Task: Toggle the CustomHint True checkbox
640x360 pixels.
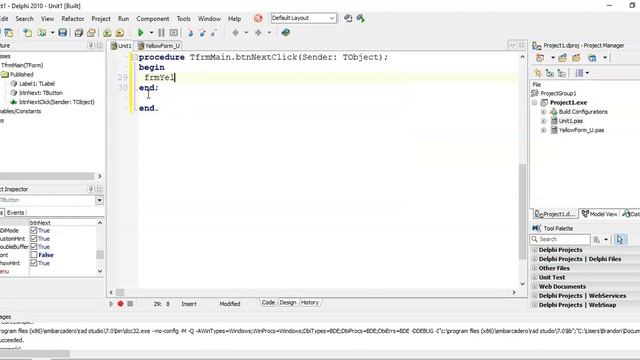Action: click(x=34, y=239)
